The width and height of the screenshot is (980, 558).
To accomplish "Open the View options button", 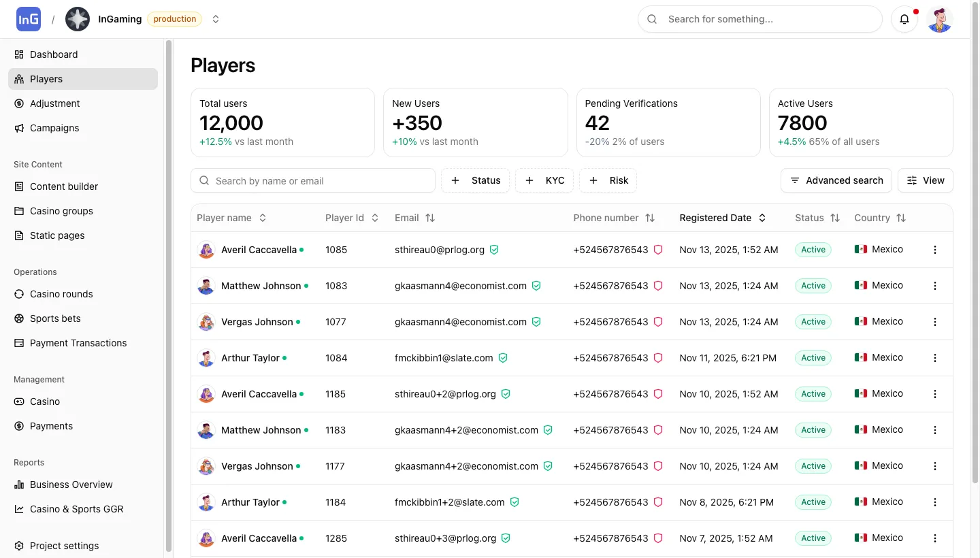I will [925, 180].
